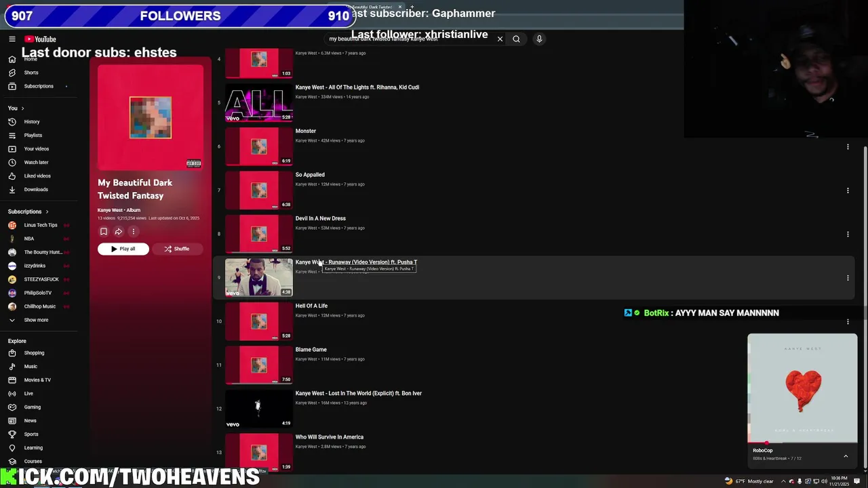Start voice search with the microphone icon
This screenshot has height=488, width=868.
tap(539, 39)
